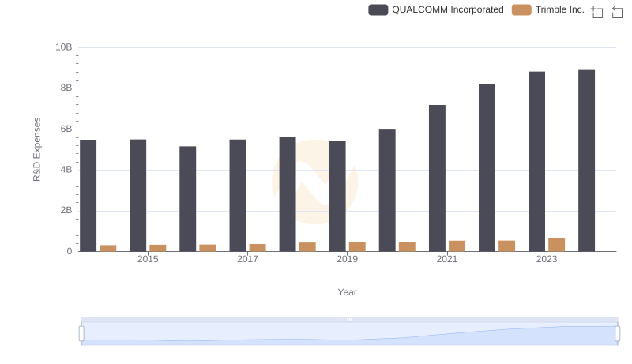Viewport: 632px width, 364px height.
Task: Click the Trimble bar for 2015
Action: (x=157, y=248)
